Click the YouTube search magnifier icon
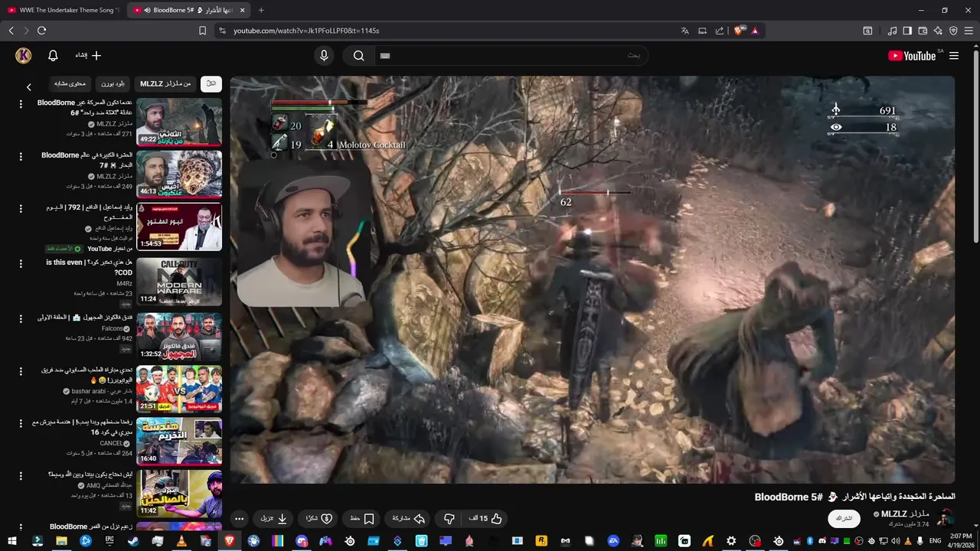This screenshot has height=551, width=980. (x=358, y=55)
